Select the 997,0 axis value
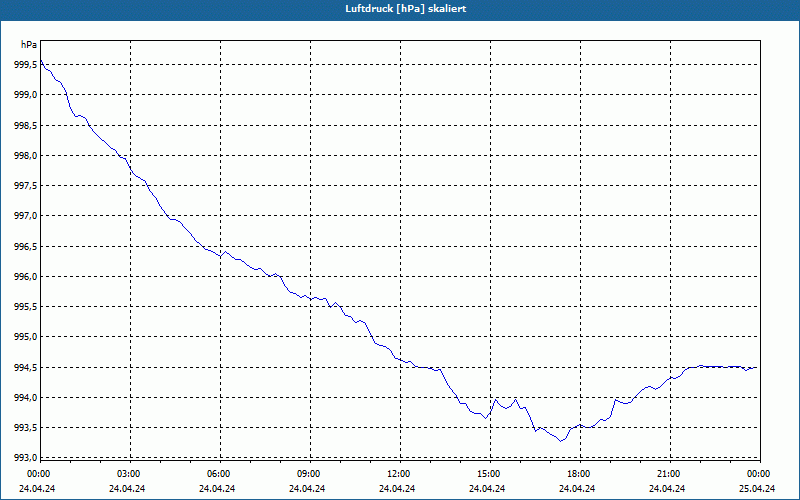 tap(26, 216)
